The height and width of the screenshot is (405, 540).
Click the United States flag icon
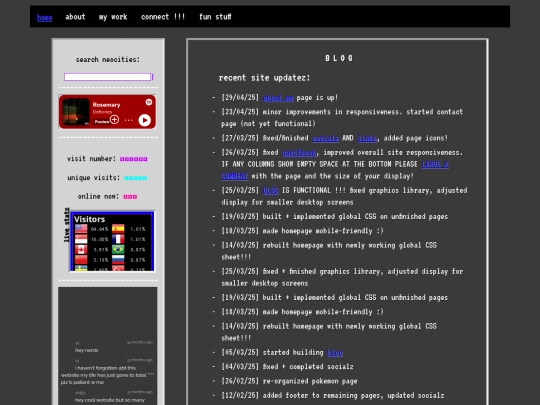(x=81, y=229)
